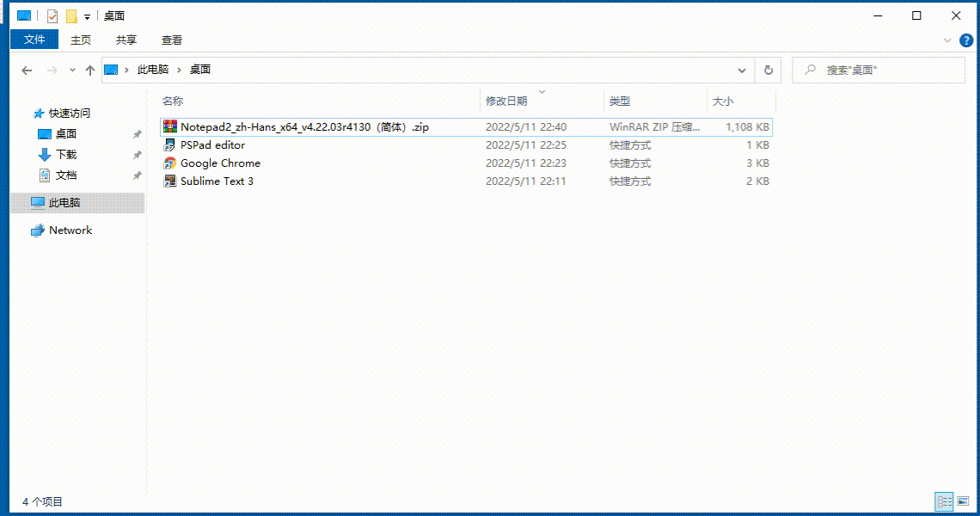980x516 pixels.
Task: Open the Sublime Text 3 shortcut
Action: click(x=215, y=181)
